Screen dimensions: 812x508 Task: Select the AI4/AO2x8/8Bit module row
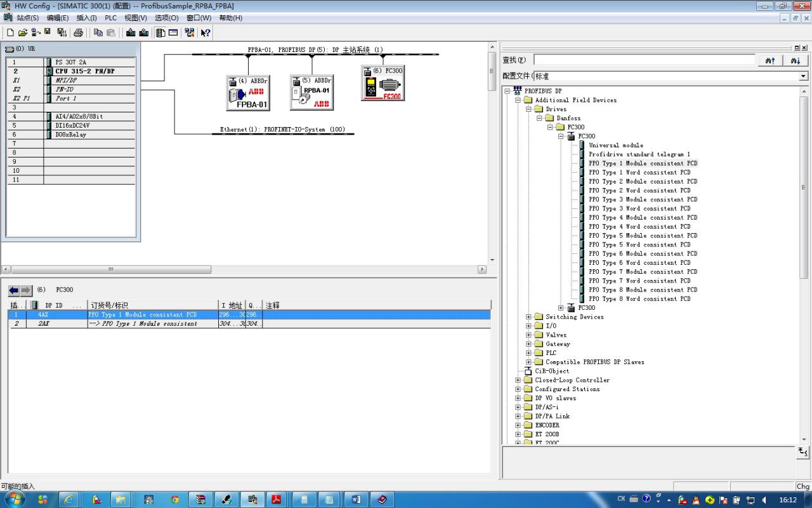(71, 117)
